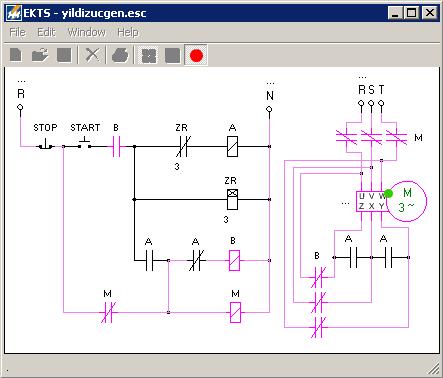Select the ZR timer relay coil

(232, 199)
